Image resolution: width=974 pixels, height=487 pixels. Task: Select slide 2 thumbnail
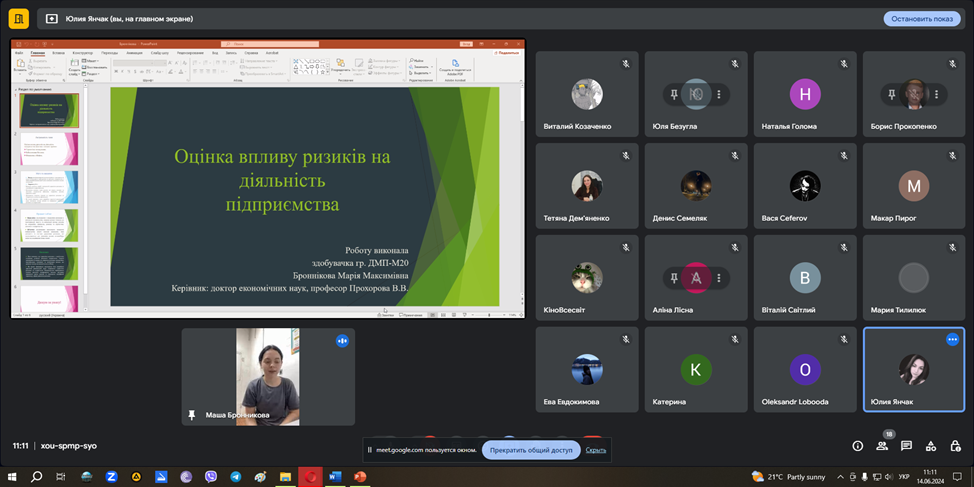pos(50,148)
